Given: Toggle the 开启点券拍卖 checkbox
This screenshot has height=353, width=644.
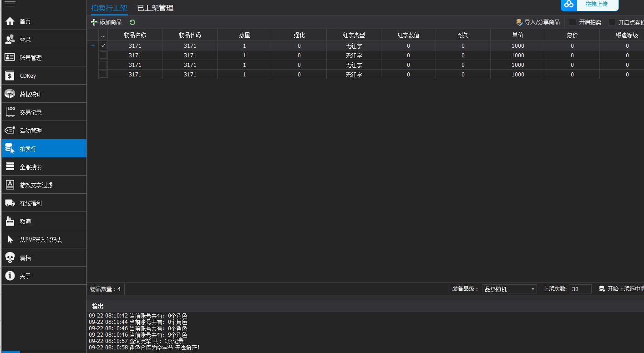Looking at the screenshot, I should tap(612, 22).
